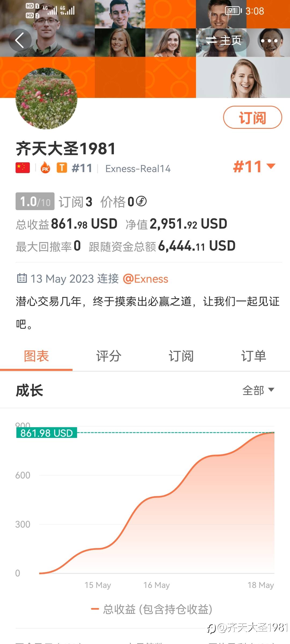Select the 图表 chart tab
The image size is (290, 644).
click(x=36, y=356)
